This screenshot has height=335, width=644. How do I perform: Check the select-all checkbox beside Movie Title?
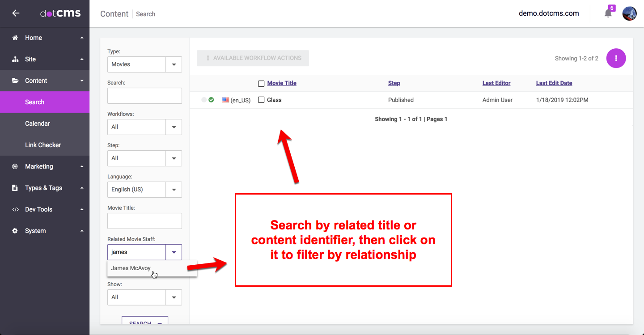click(x=261, y=84)
